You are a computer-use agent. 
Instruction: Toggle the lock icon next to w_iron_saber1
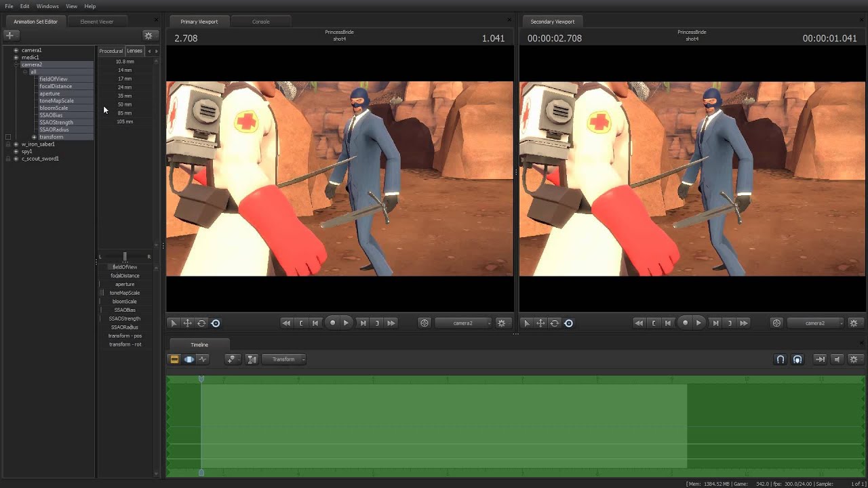point(8,144)
